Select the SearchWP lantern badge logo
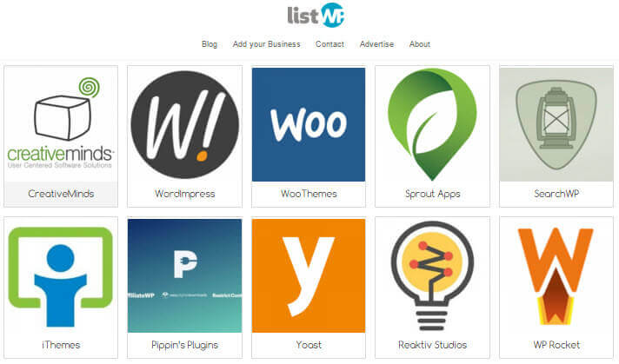This screenshot has height=364, width=619. point(556,124)
